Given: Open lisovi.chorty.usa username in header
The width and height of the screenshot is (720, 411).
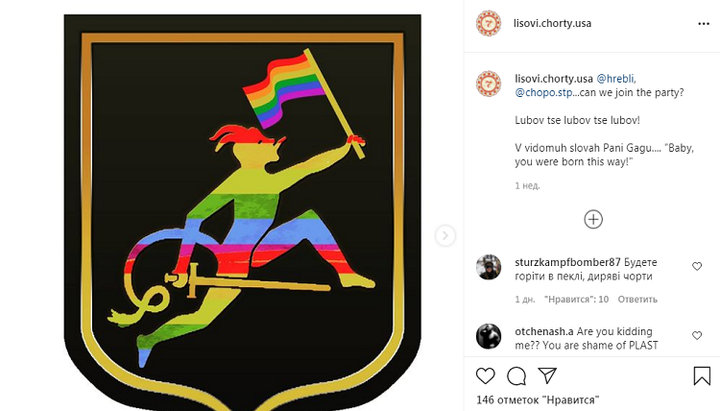Looking at the screenshot, I should 552,23.
